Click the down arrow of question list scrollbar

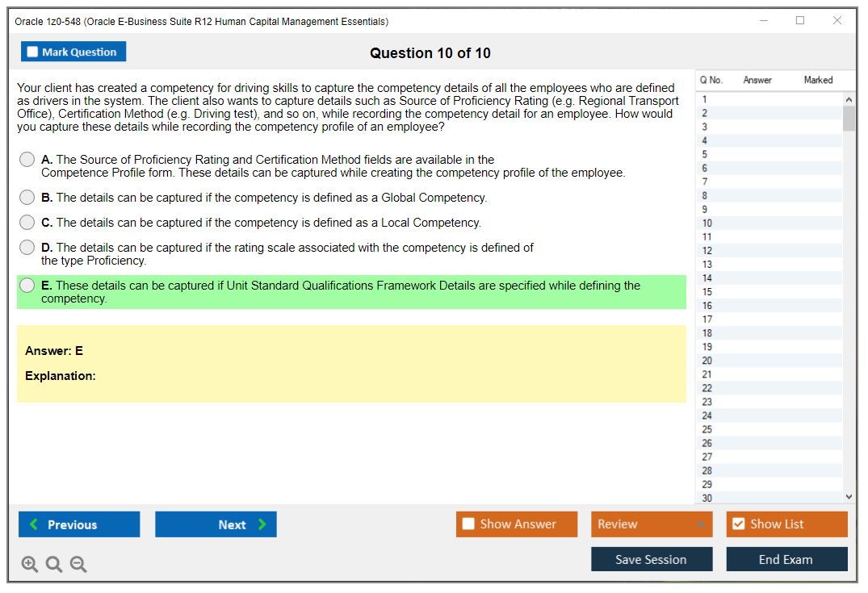849,496
